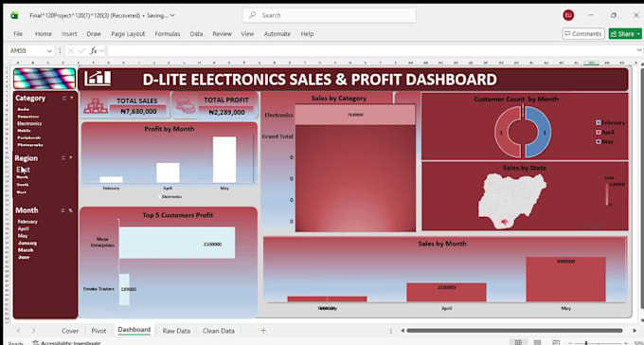
Task: Select Mobile in Category slicer
Action: tap(24, 131)
